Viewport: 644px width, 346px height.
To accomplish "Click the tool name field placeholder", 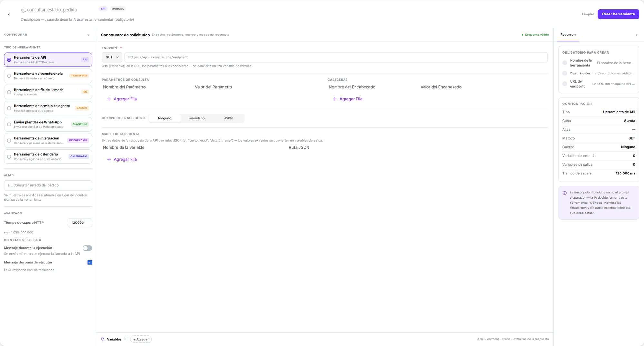I will tap(49, 10).
